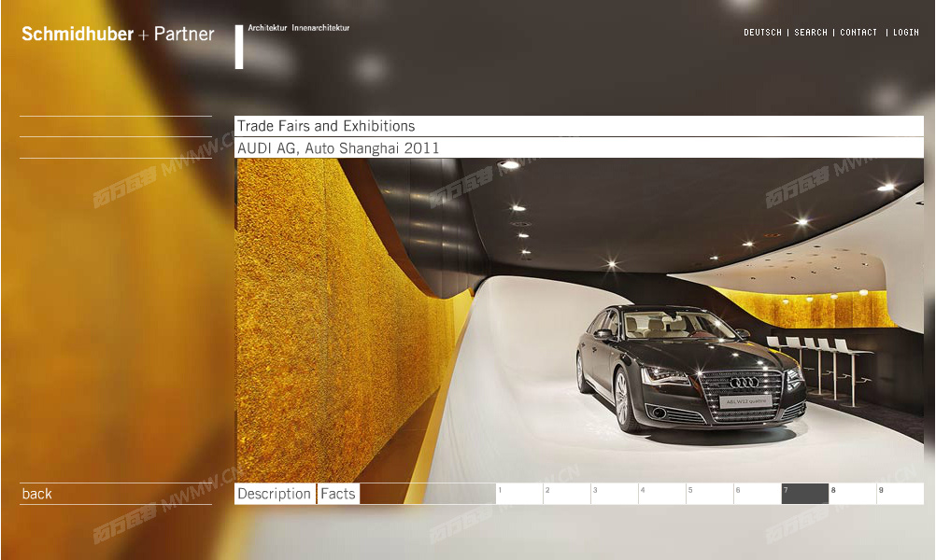936x560 pixels.
Task: Select image number 5
Action: click(x=710, y=494)
